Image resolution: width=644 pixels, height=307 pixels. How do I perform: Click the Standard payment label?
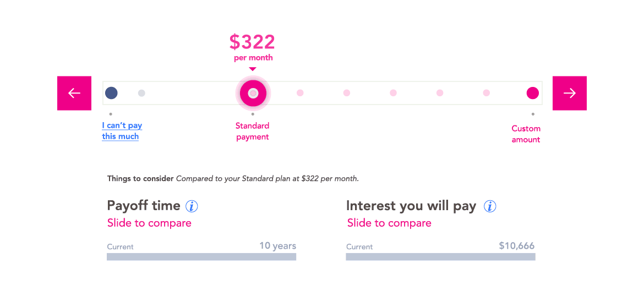pos(252,131)
